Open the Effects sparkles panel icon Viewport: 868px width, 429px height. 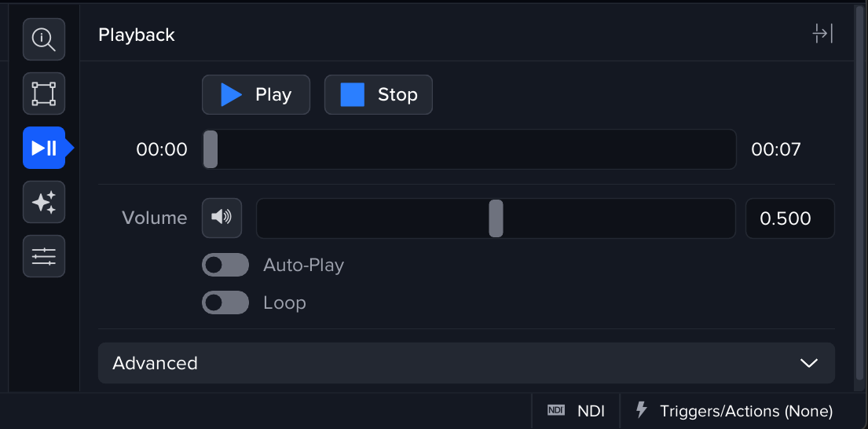44,202
